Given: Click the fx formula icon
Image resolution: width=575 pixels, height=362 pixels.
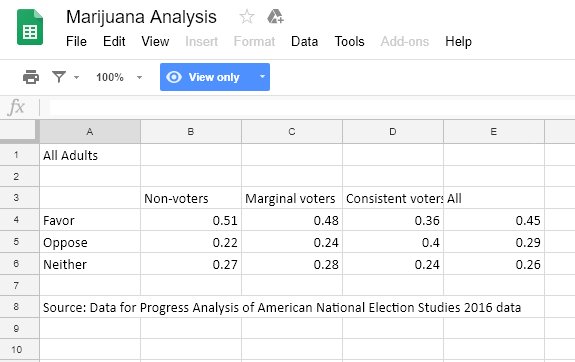Looking at the screenshot, I should tap(17, 107).
